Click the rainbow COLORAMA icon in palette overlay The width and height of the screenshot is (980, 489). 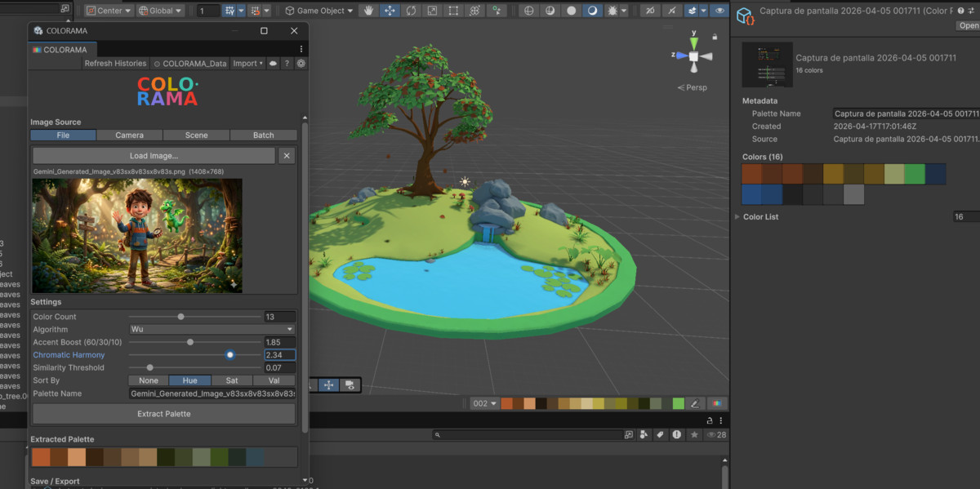click(x=716, y=403)
